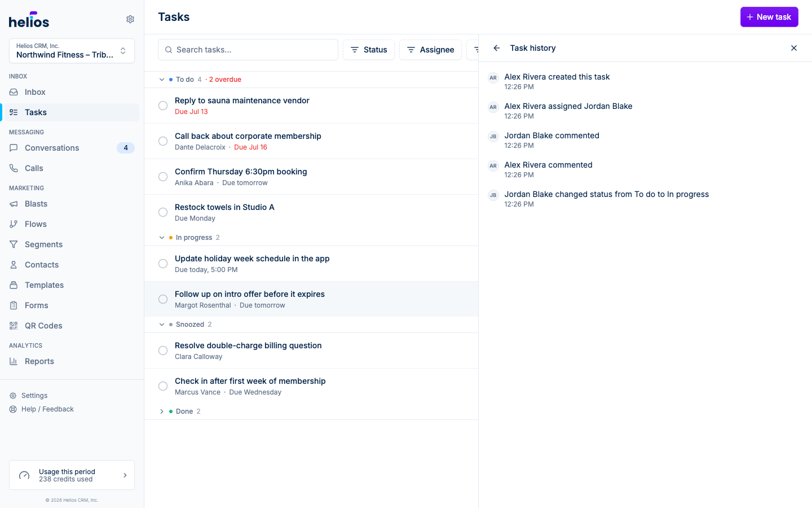812x508 pixels.
Task: Close the Task history panel
Action: click(x=794, y=48)
